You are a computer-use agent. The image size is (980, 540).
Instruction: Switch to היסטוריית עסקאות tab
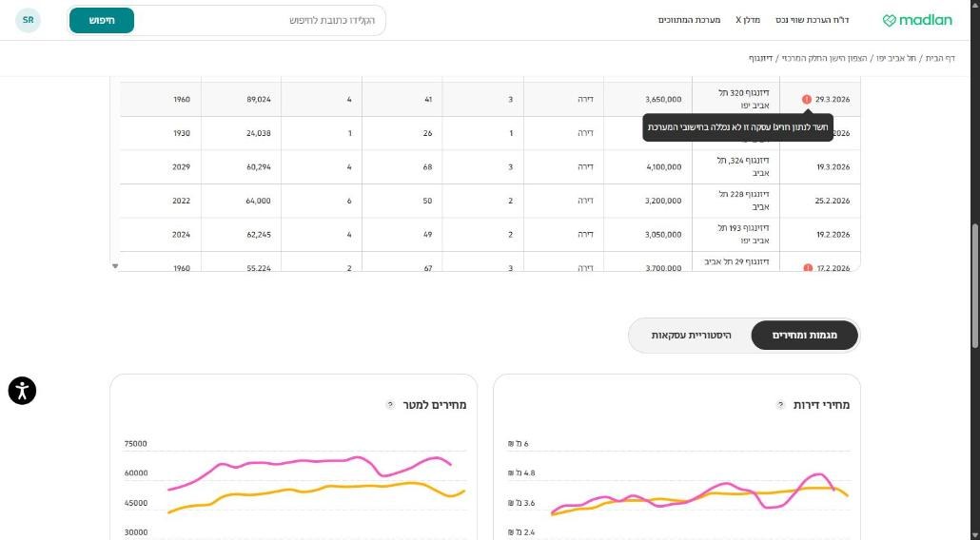[x=691, y=336]
